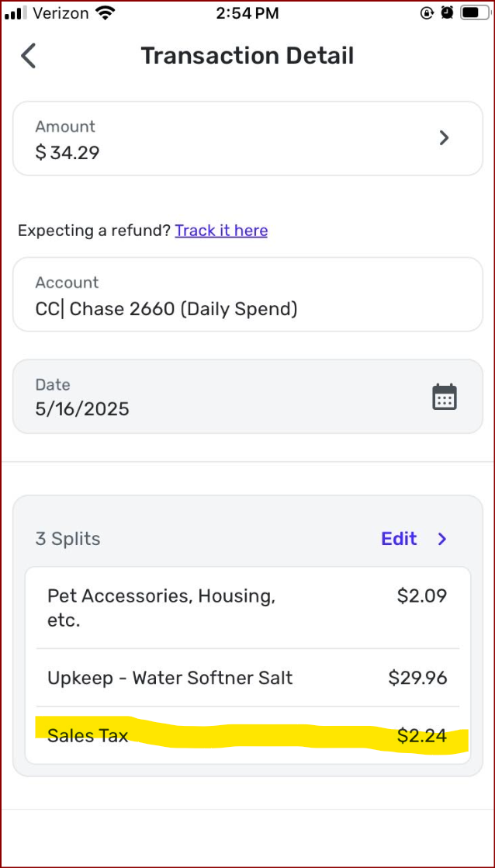Open the "Track it here" refund link

(x=221, y=231)
